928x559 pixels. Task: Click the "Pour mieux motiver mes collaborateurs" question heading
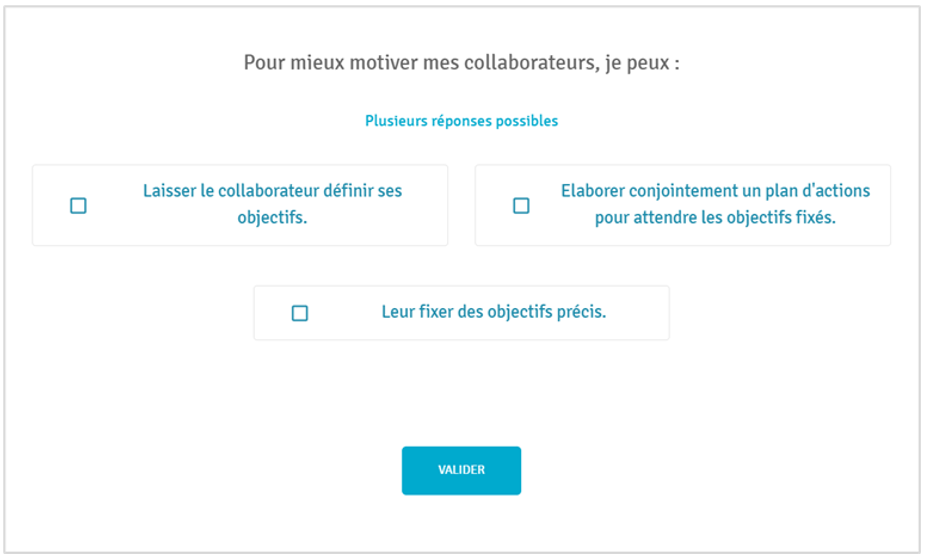pos(461,64)
